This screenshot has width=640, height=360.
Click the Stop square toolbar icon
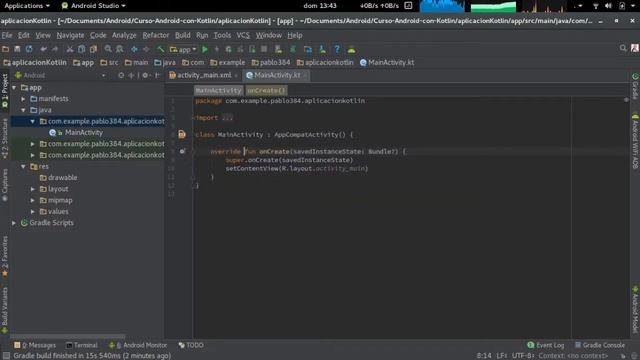264,49
